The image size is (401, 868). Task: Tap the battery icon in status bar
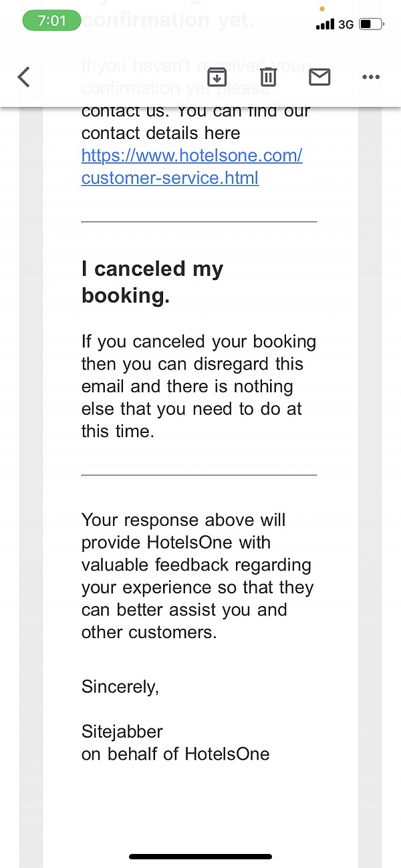click(x=371, y=25)
